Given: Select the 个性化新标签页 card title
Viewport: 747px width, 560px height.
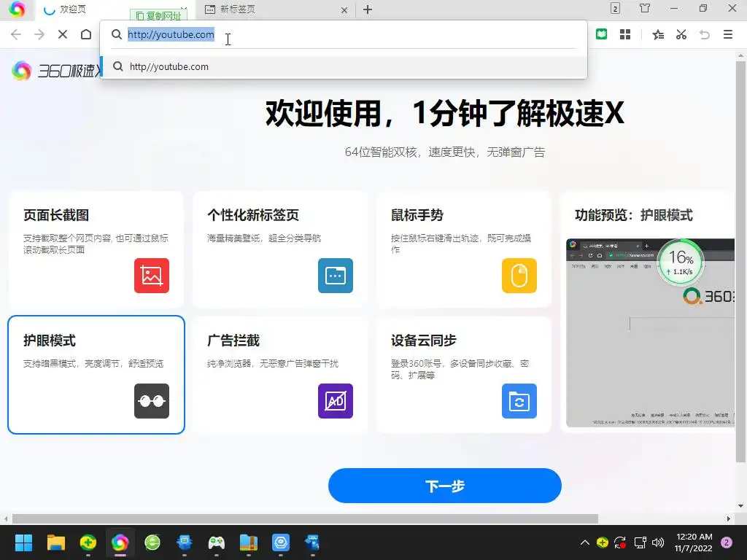Looking at the screenshot, I should [x=253, y=215].
